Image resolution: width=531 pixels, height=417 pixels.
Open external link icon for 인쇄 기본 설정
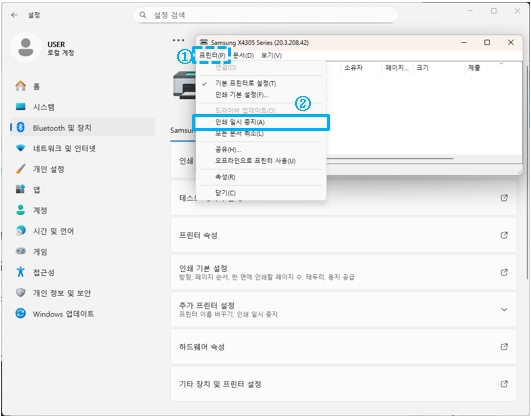[x=504, y=272]
